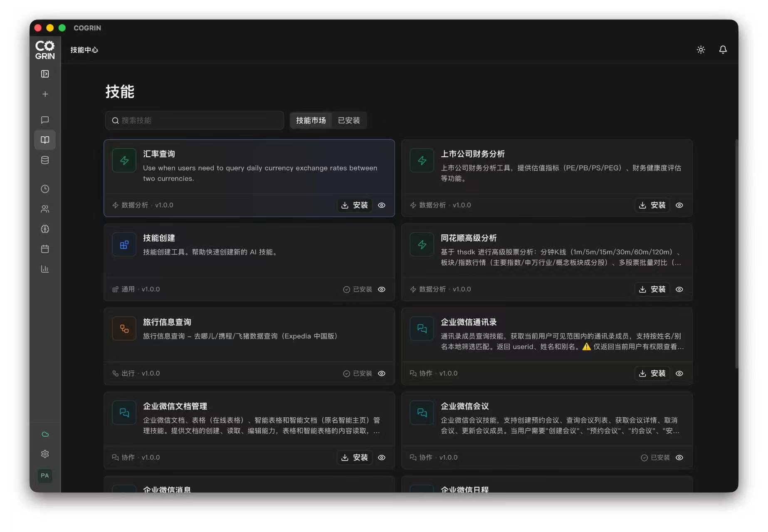Preview 上市公司财务分析 with eye icon

[x=679, y=205]
